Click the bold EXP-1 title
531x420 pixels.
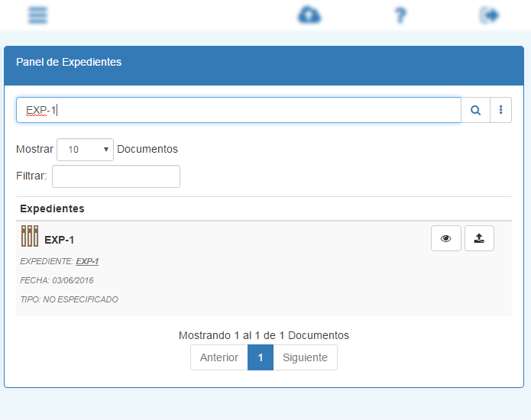(59, 240)
